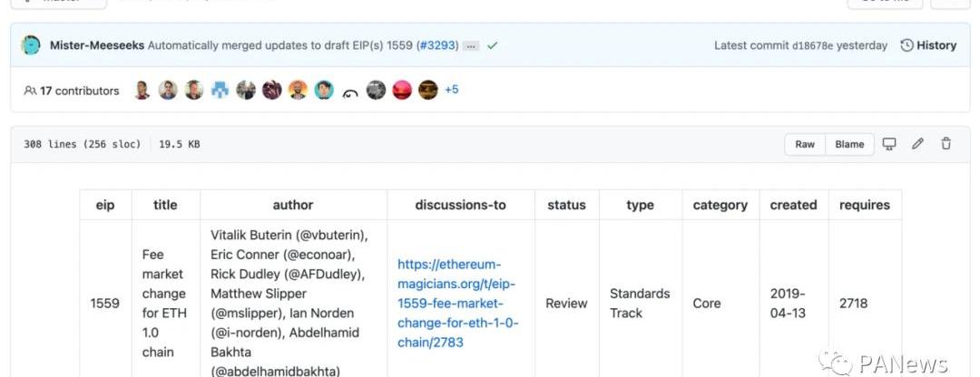The height and width of the screenshot is (377, 980).
Task: Click the Mister-Meeseeks avatar icon
Action: click(x=31, y=45)
